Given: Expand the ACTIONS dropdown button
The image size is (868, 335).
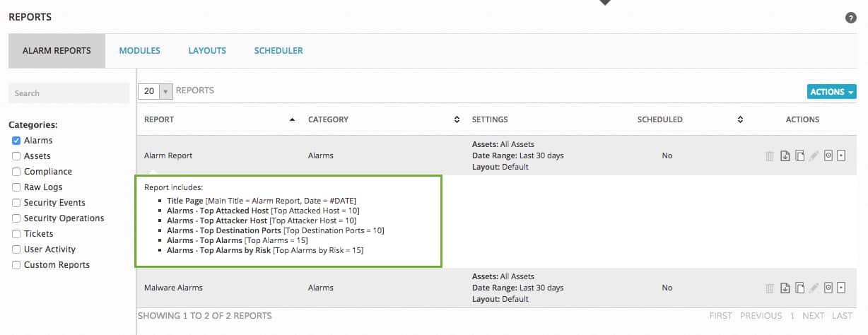Looking at the screenshot, I should click(x=832, y=92).
